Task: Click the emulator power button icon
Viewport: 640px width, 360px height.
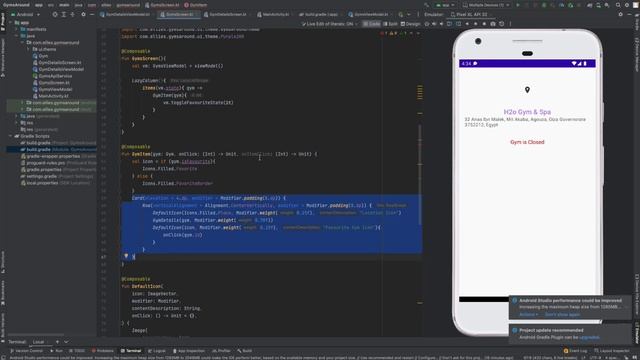Action: (x=427, y=24)
